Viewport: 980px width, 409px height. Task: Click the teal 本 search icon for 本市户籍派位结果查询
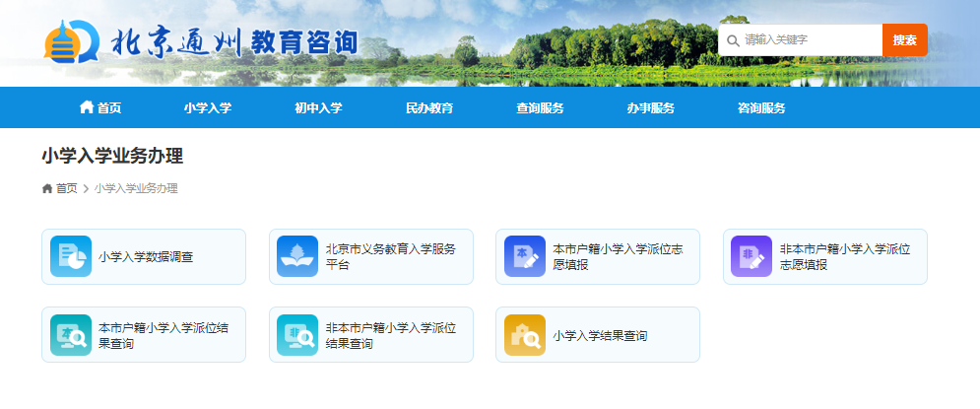[x=71, y=334]
